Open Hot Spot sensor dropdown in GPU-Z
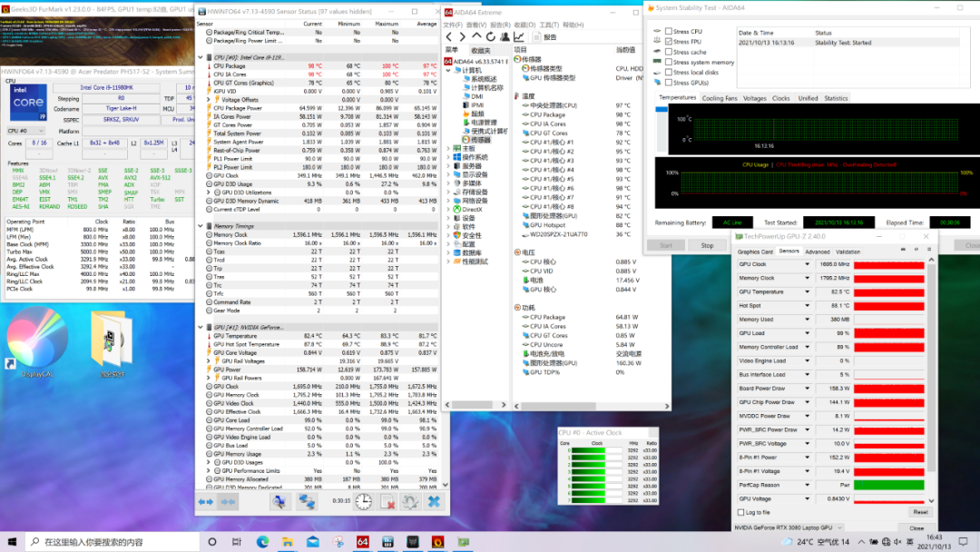The image size is (980, 552). (x=807, y=306)
